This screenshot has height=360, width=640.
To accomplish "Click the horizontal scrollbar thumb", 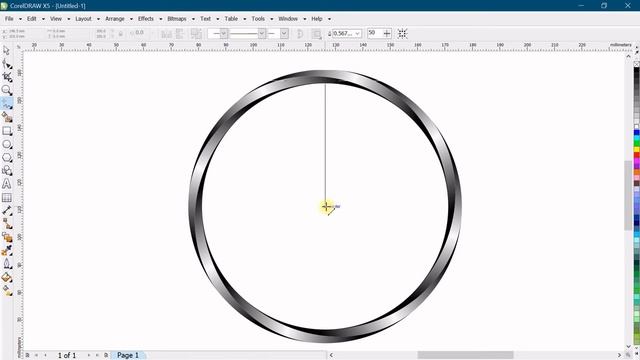I will point(465,355).
